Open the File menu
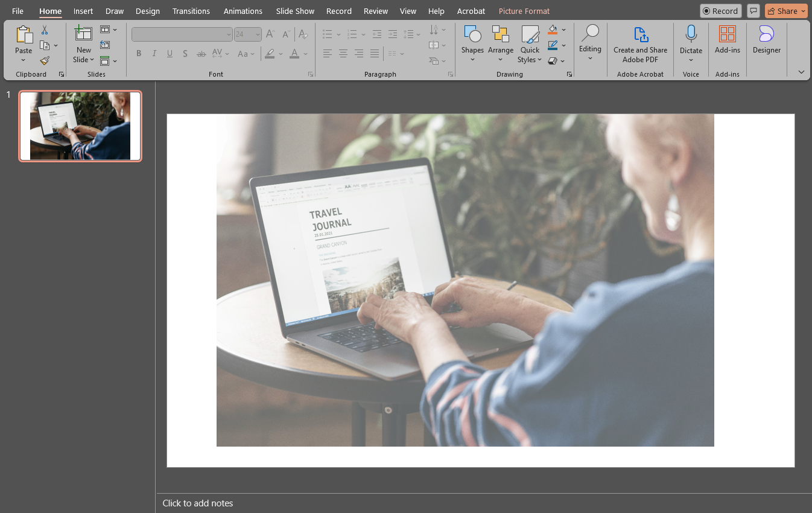812x513 pixels. pyautogui.click(x=18, y=11)
